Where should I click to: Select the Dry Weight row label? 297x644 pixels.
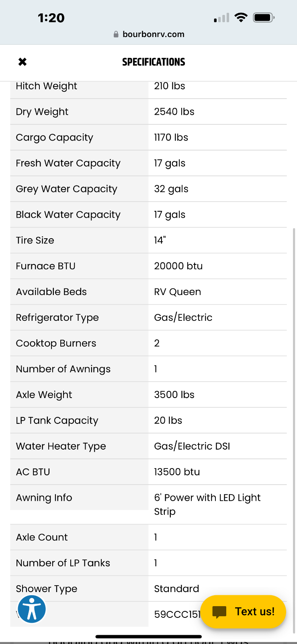coord(42,111)
